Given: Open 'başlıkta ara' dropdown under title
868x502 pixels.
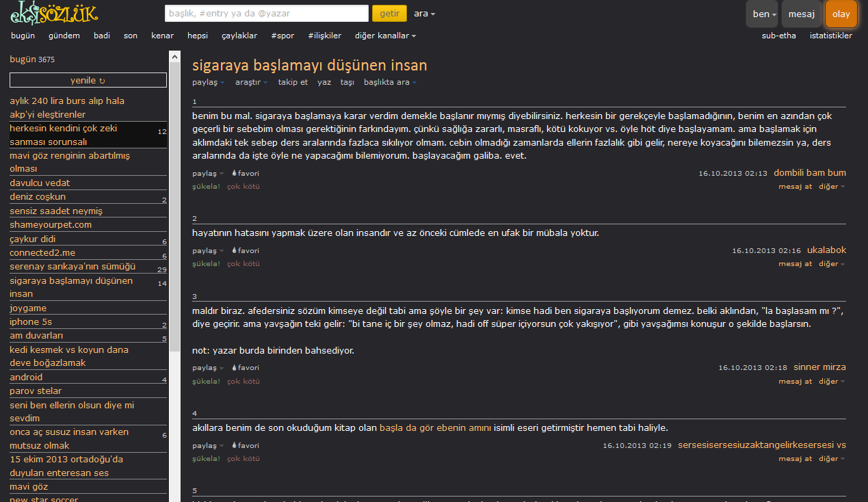Looking at the screenshot, I should pos(389,82).
